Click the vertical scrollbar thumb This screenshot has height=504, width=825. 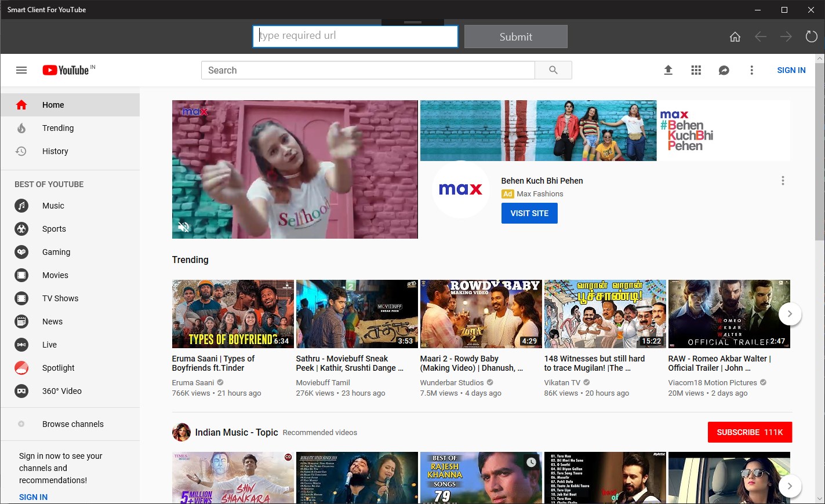[x=820, y=151]
